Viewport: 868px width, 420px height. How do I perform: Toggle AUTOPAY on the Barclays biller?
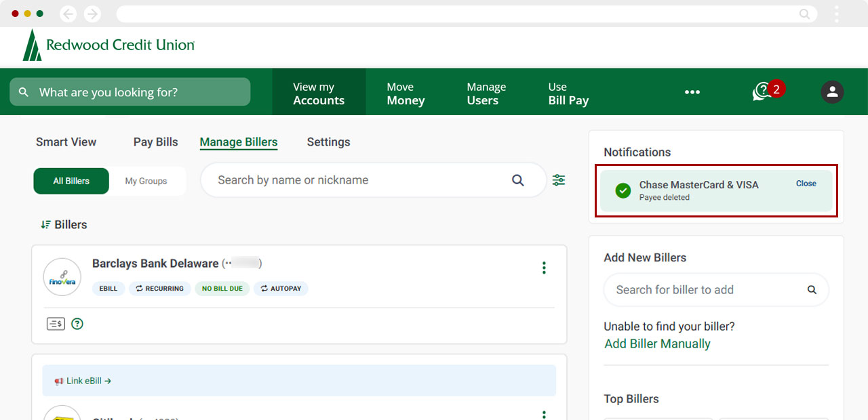pos(281,288)
